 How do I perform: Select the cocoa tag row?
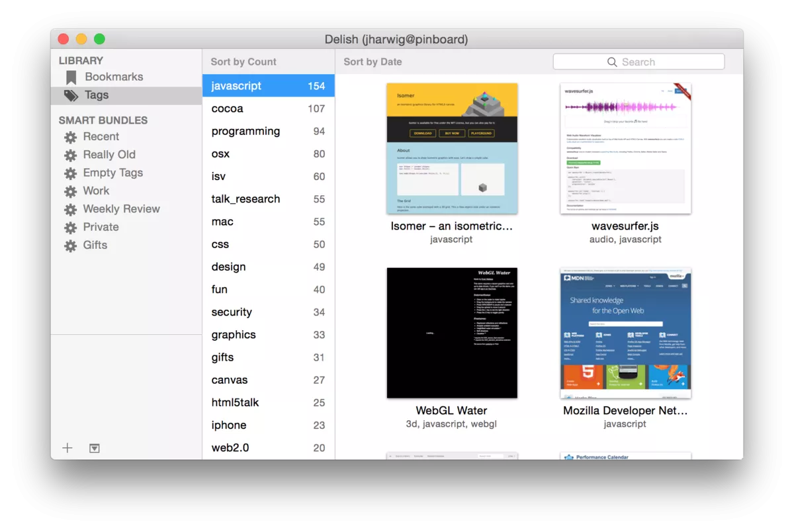tap(269, 109)
